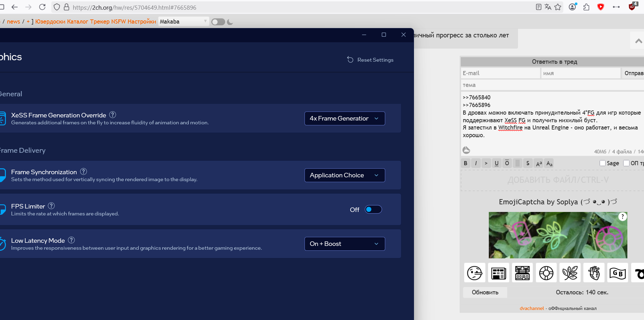The width and height of the screenshot is (644, 320).
Task: Click the browser address bar URL
Action: pos(134,7)
